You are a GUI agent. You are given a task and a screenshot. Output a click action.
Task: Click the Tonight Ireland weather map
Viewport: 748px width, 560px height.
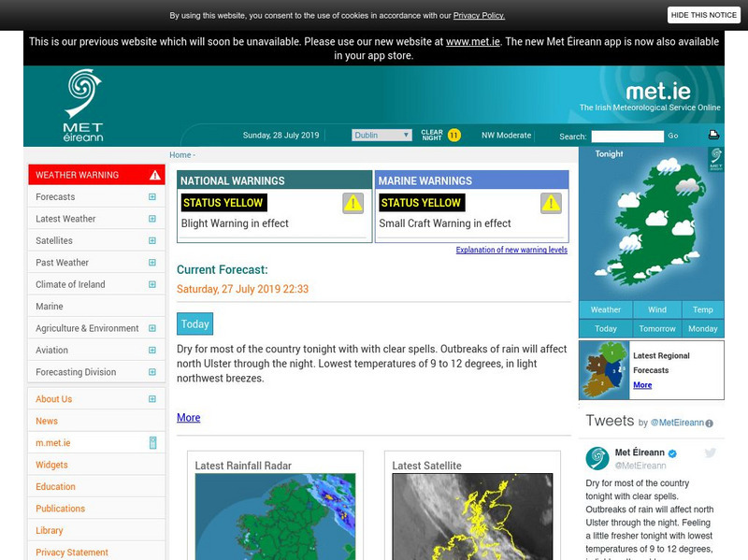click(x=651, y=223)
